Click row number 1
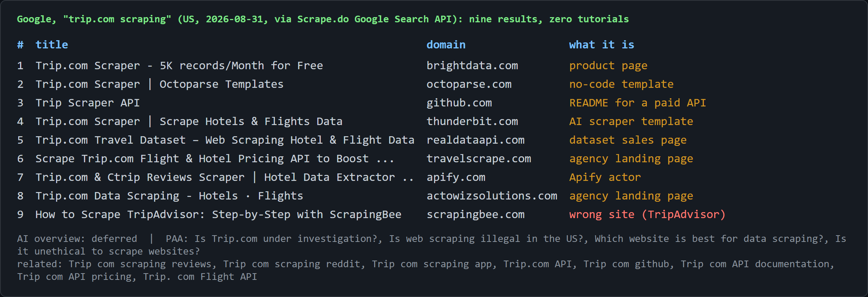 [20, 66]
